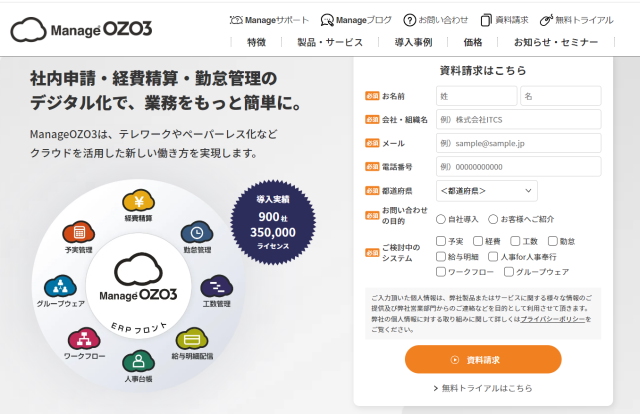Click the 導入実績 900社 badge
This screenshot has width=640, height=414.
(x=273, y=222)
